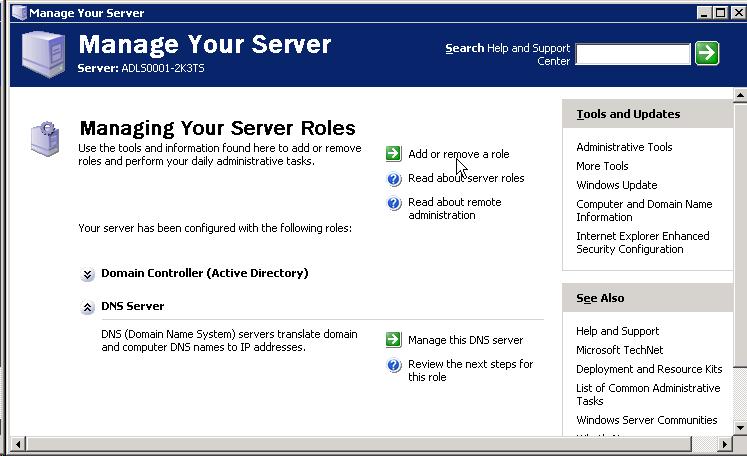Click the Manage Your Server title bar icon
The image size is (747, 456).
(x=18, y=13)
